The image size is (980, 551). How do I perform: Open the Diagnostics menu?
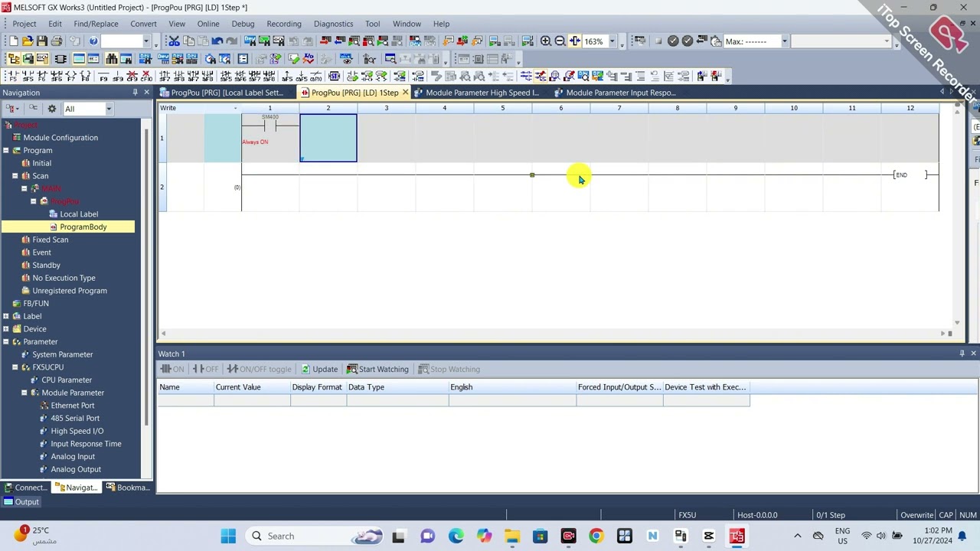333,24
